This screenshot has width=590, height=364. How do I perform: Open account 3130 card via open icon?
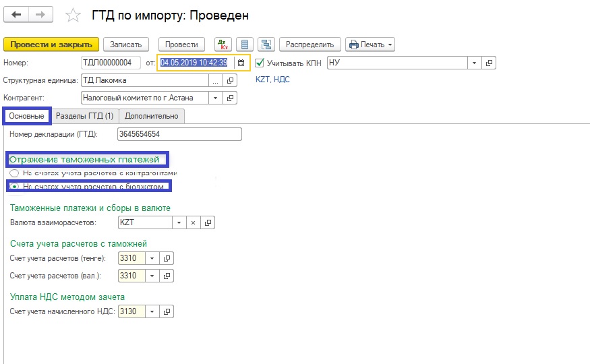167,311
